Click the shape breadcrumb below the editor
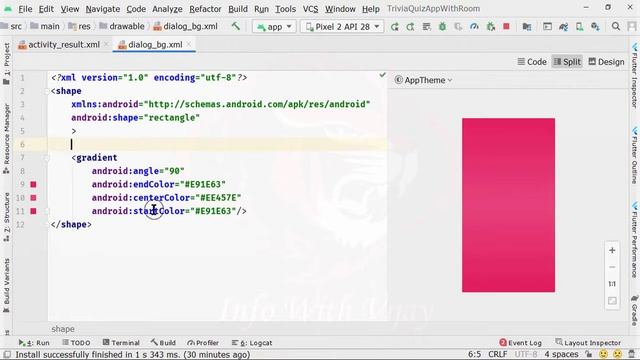Screen dimensions: 640x360 63,329
